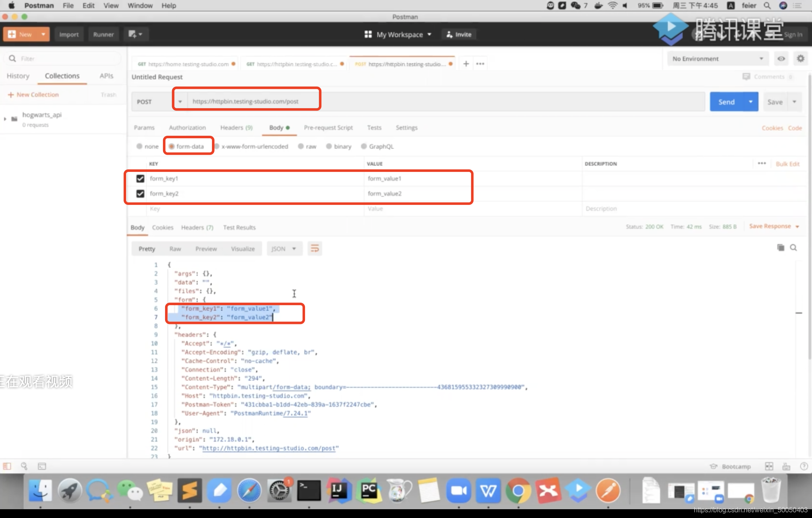This screenshot has height=518, width=812.
Task: Uncheck the form_key2 row checkbox
Action: click(x=140, y=194)
